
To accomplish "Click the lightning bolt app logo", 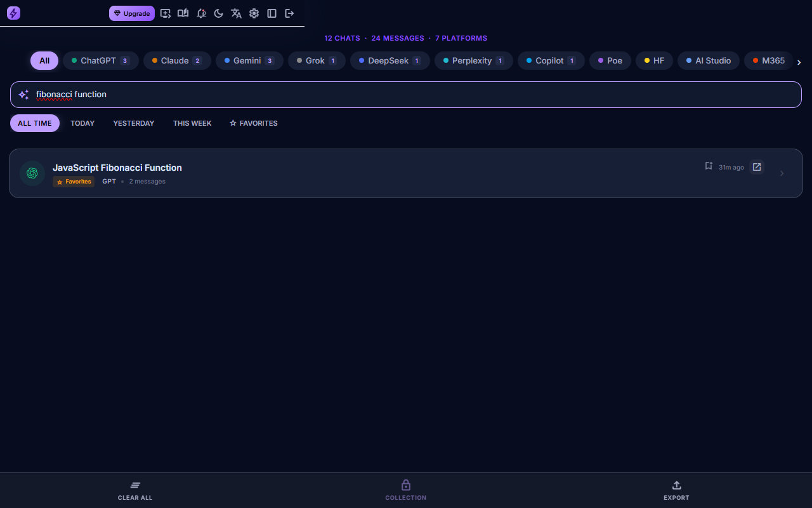I will (x=13, y=13).
